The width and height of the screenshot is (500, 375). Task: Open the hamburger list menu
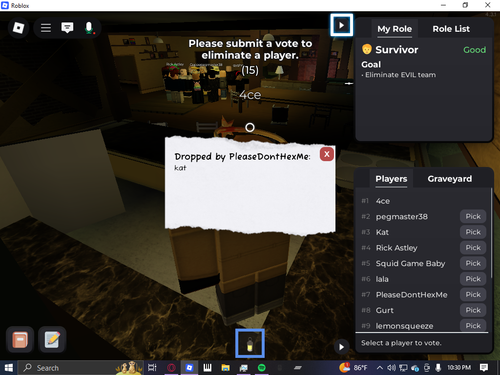click(x=46, y=28)
